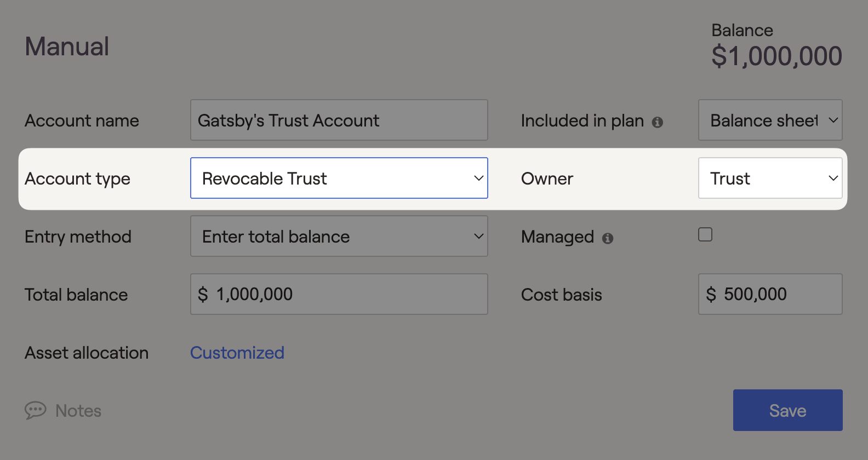868x460 pixels.
Task: Click the dollar sign in Cost basis
Action: pyautogui.click(x=711, y=294)
